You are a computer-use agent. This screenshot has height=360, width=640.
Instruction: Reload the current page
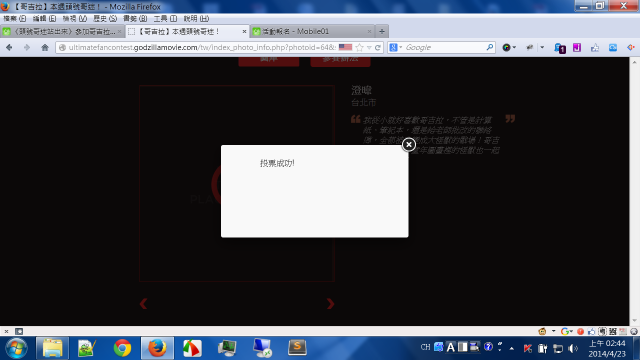point(378,47)
